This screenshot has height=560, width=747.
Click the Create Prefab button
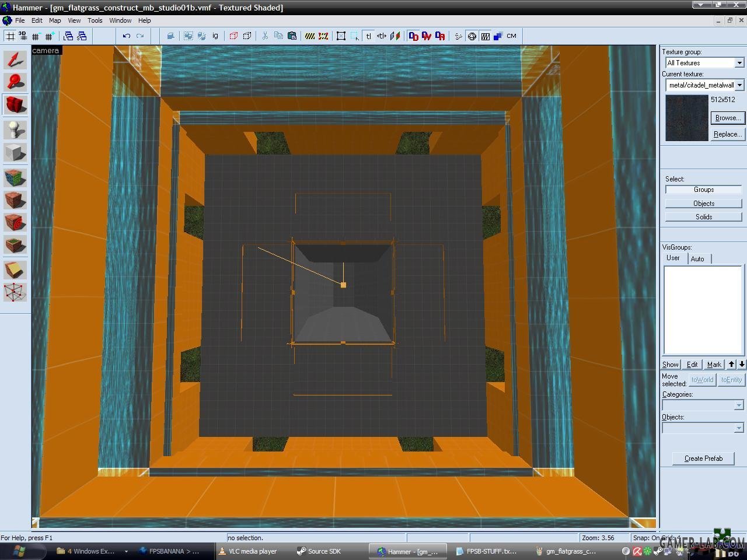pyautogui.click(x=703, y=459)
